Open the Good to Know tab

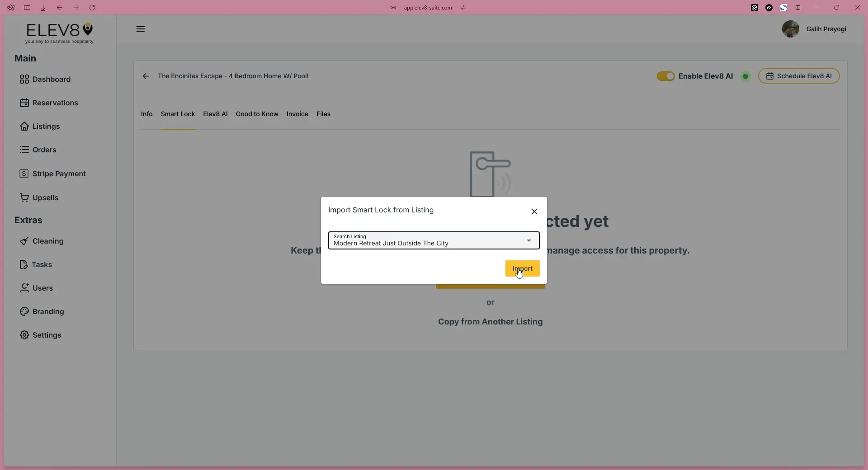(x=256, y=114)
